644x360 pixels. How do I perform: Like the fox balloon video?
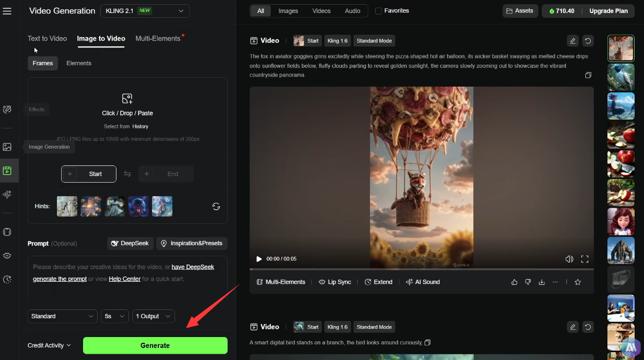514,282
